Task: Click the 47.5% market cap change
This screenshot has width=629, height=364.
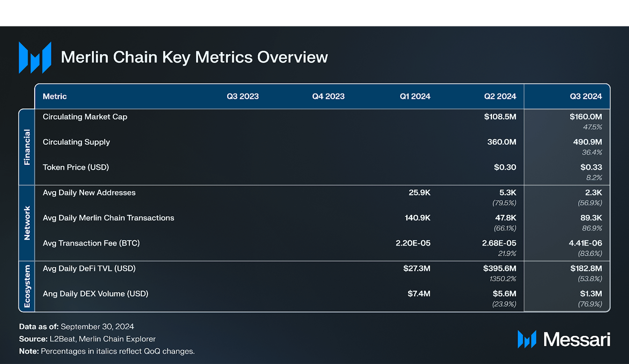Action: [592, 127]
